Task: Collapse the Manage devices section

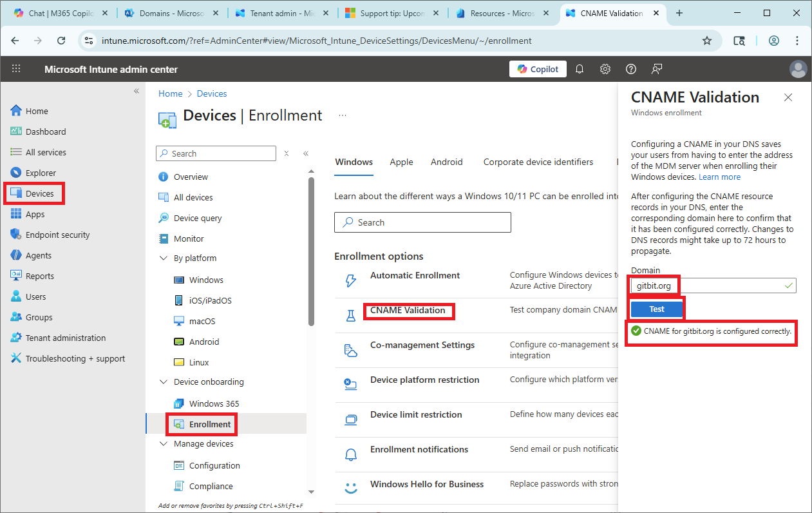Action: (x=163, y=443)
